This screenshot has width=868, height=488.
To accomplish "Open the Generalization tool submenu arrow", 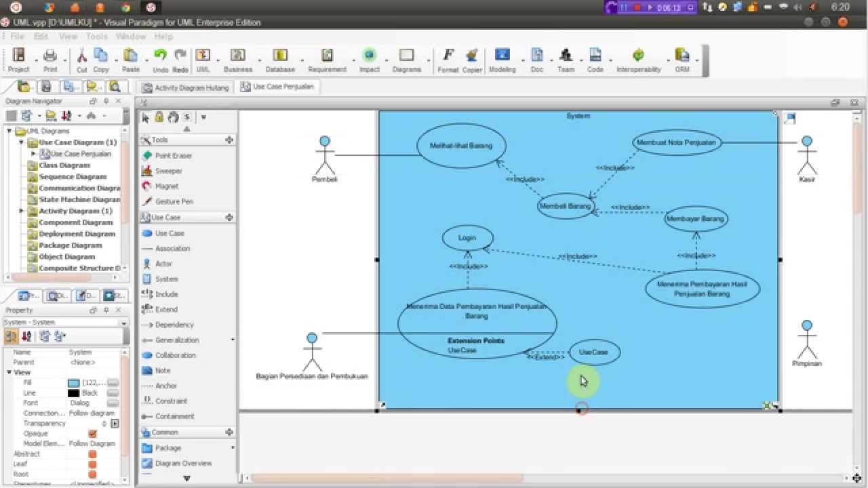I will click(233, 340).
